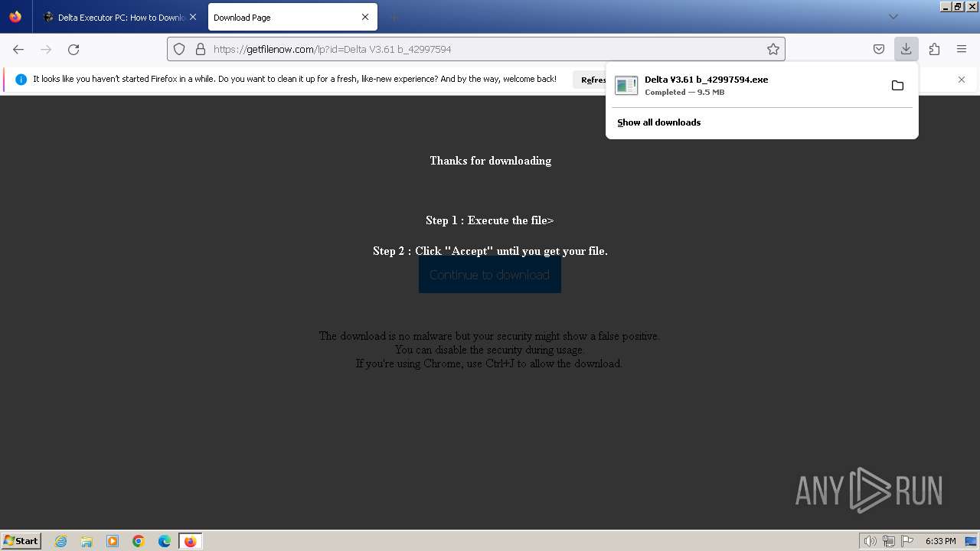The height and width of the screenshot is (551, 980).
Task: Open Windows Media Player from taskbar
Action: [113, 541]
